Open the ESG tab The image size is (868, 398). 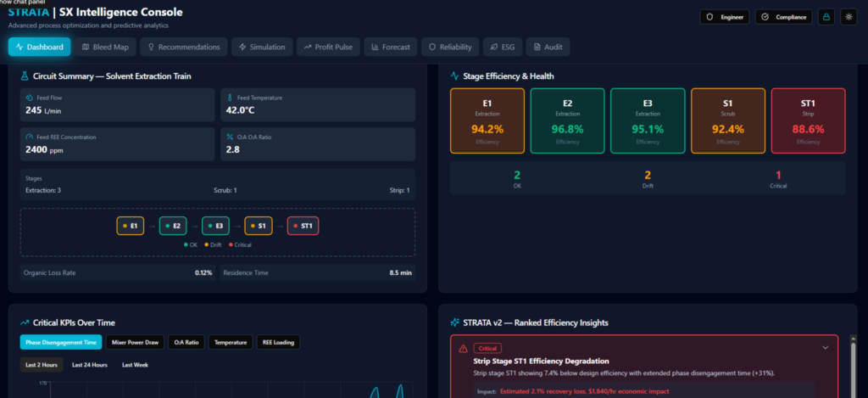click(x=501, y=48)
